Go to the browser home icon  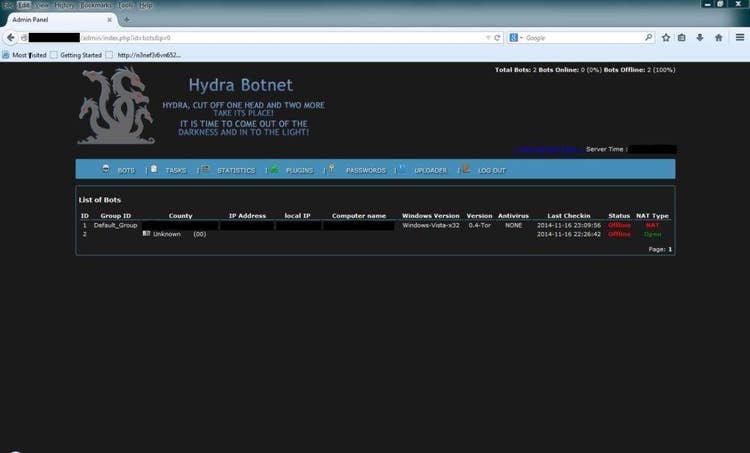(x=718, y=37)
